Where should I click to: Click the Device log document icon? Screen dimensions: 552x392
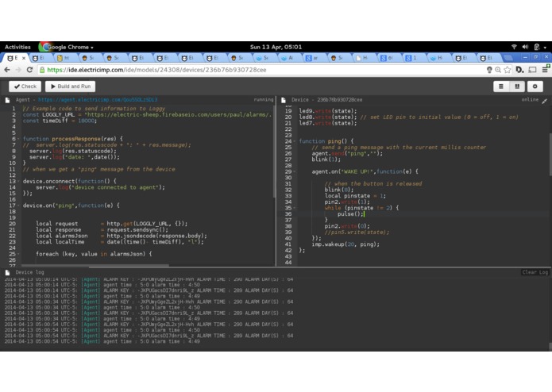(7, 272)
